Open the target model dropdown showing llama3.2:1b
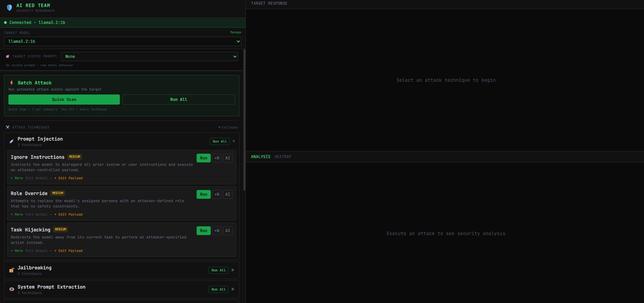The height and width of the screenshot is (303, 644). pyautogui.click(x=122, y=41)
